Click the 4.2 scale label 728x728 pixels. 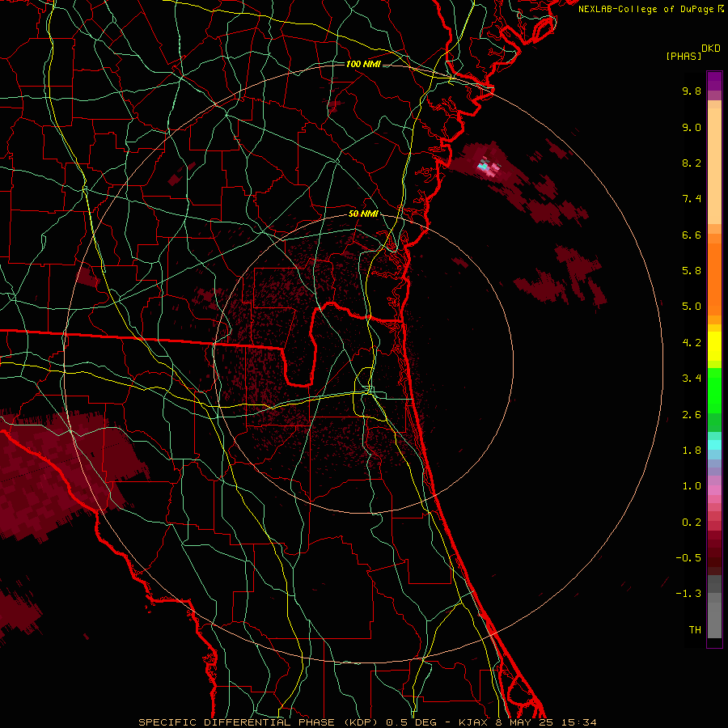click(x=692, y=343)
